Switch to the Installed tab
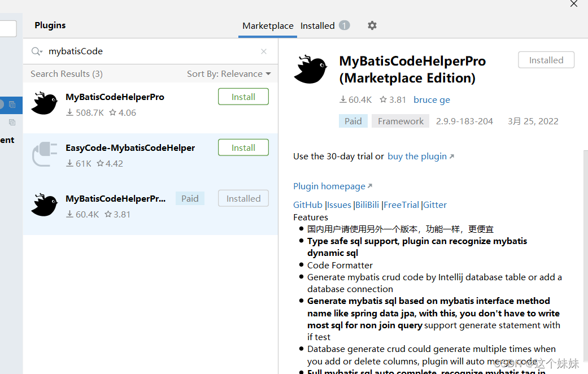 [317, 26]
